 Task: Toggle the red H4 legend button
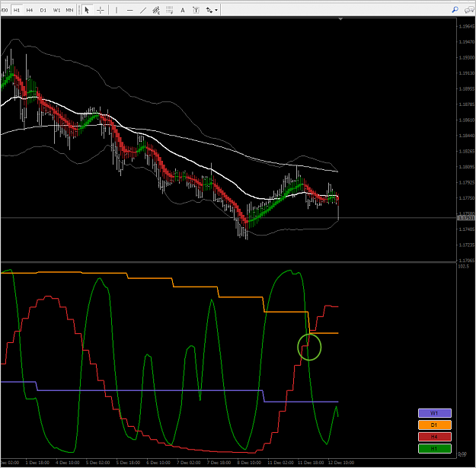point(435,437)
